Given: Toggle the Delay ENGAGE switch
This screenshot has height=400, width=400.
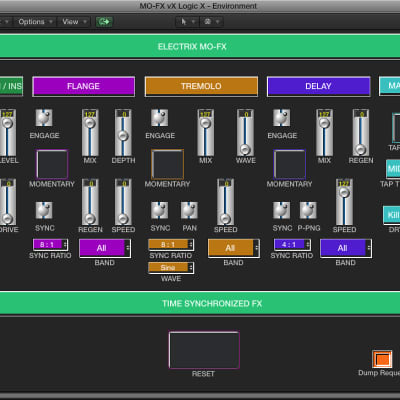Looking at the screenshot, I should coord(282,118).
